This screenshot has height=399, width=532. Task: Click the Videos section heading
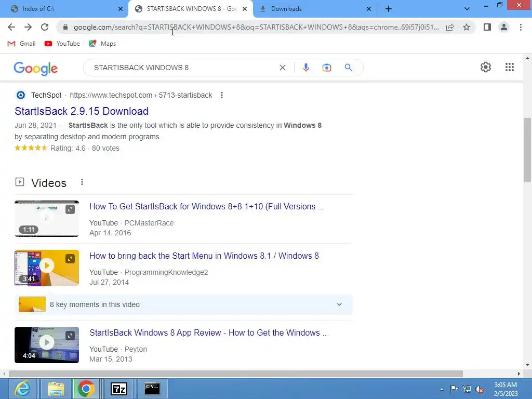point(49,183)
